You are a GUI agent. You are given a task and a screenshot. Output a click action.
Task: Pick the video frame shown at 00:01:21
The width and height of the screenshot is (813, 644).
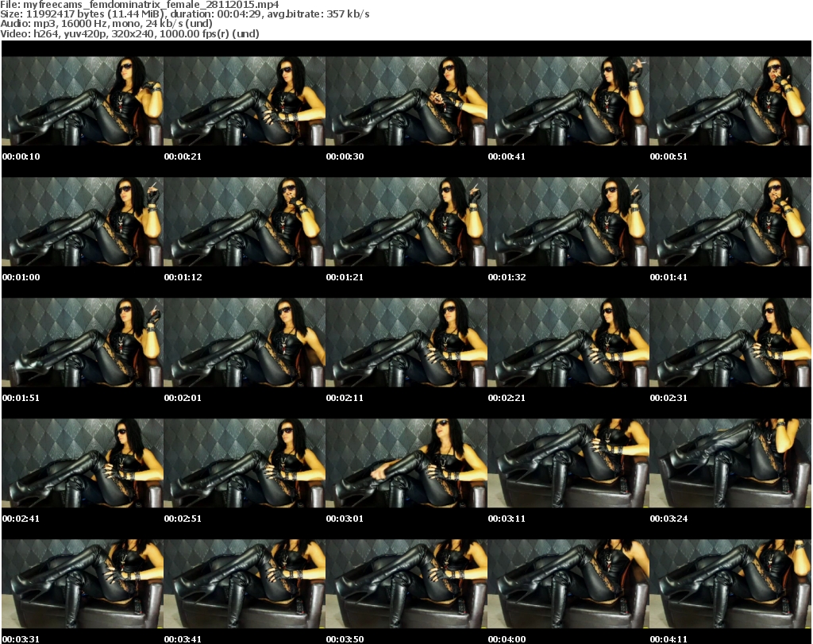pyautogui.click(x=406, y=222)
